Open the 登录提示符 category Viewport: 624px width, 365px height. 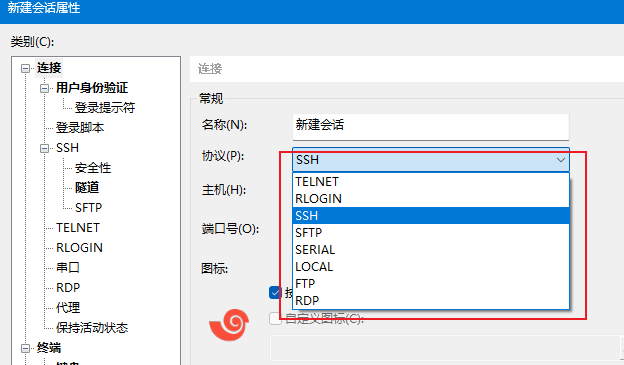tap(105, 107)
